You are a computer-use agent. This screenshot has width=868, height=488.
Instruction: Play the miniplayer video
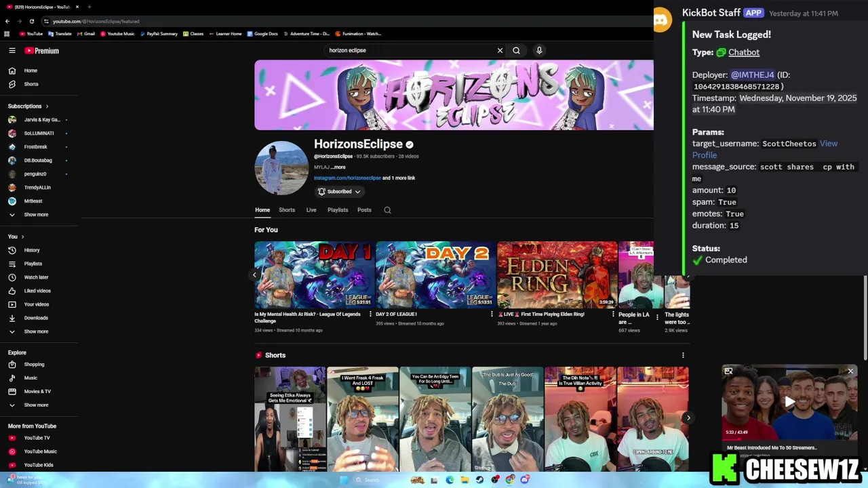(x=789, y=402)
